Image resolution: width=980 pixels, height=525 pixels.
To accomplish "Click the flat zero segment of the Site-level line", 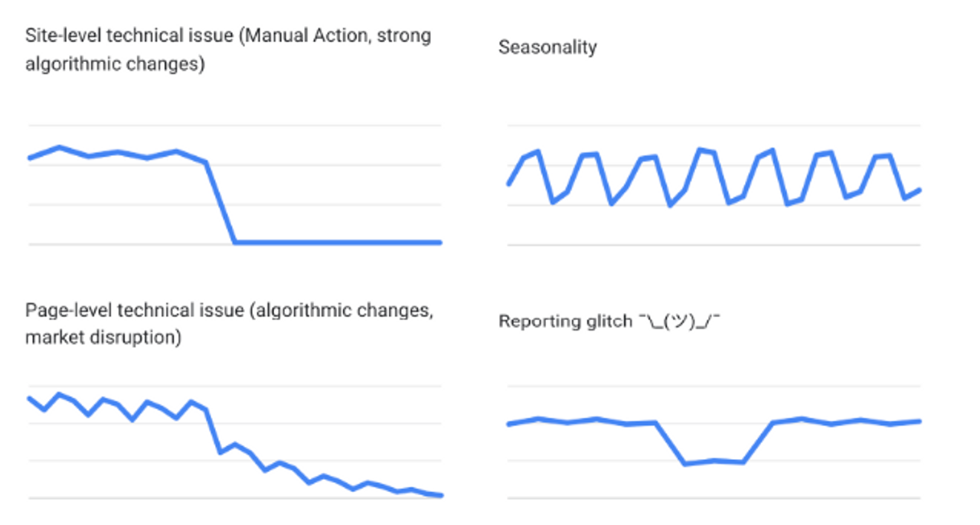I will pyautogui.click(x=337, y=243).
